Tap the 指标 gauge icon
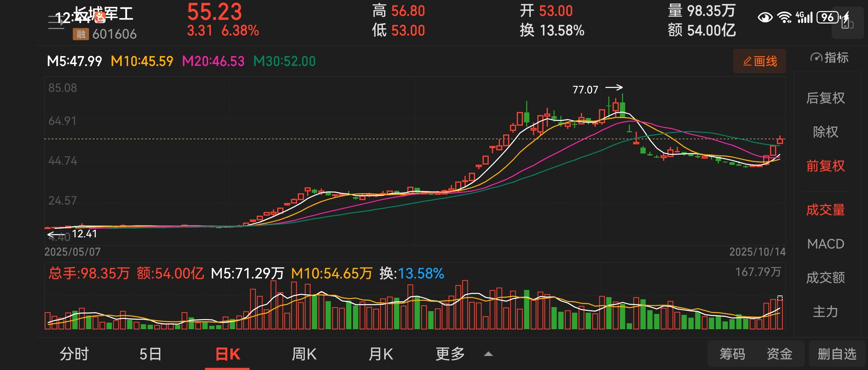 (x=816, y=58)
